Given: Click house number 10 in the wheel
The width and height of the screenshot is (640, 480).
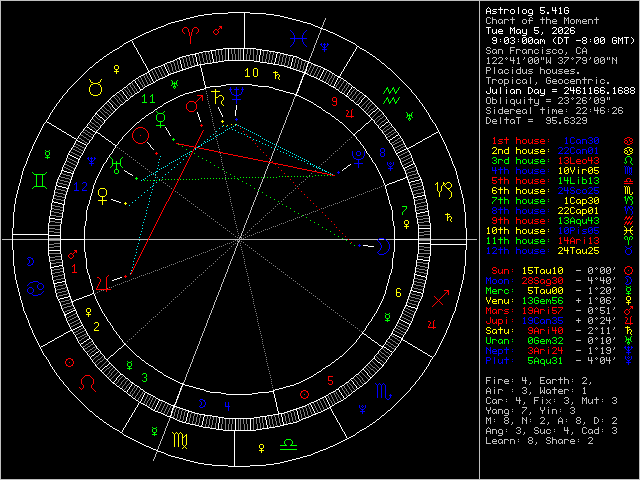Looking at the screenshot, I should click(x=251, y=73).
